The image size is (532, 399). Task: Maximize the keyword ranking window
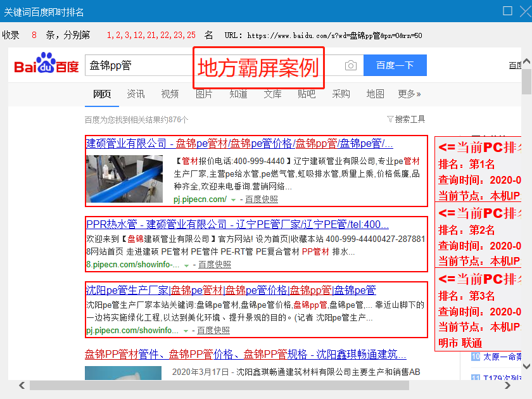507,11
